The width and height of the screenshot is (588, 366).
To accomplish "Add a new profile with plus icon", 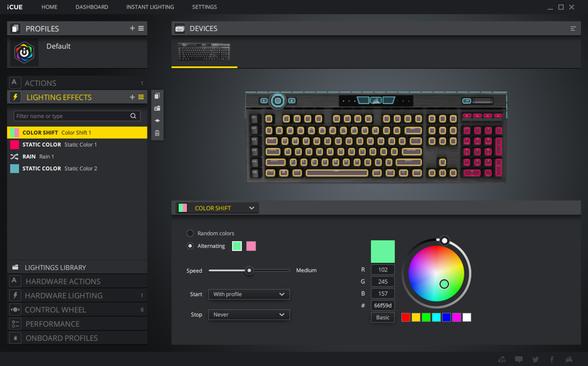I will (x=132, y=28).
